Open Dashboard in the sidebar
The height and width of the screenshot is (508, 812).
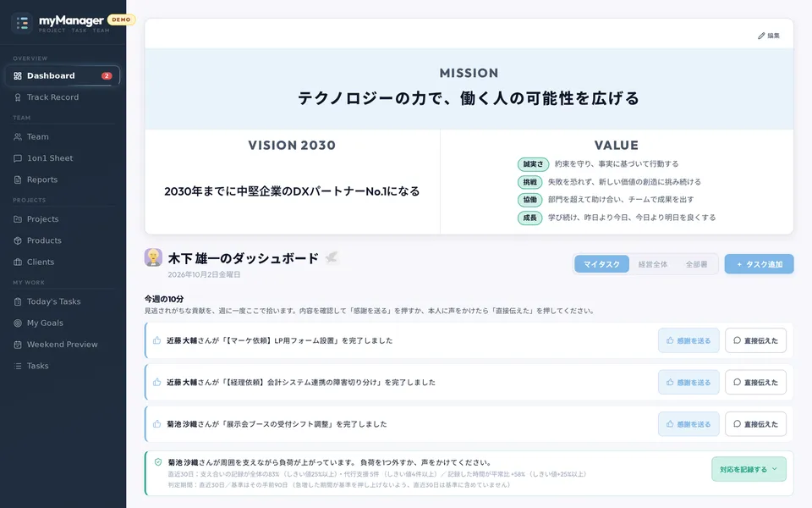[x=63, y=75]
